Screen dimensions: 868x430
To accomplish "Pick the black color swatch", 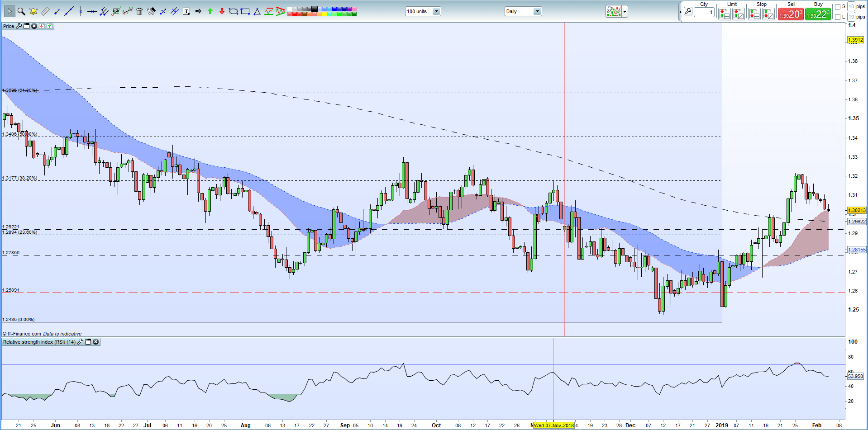I will tap(314, 9).
